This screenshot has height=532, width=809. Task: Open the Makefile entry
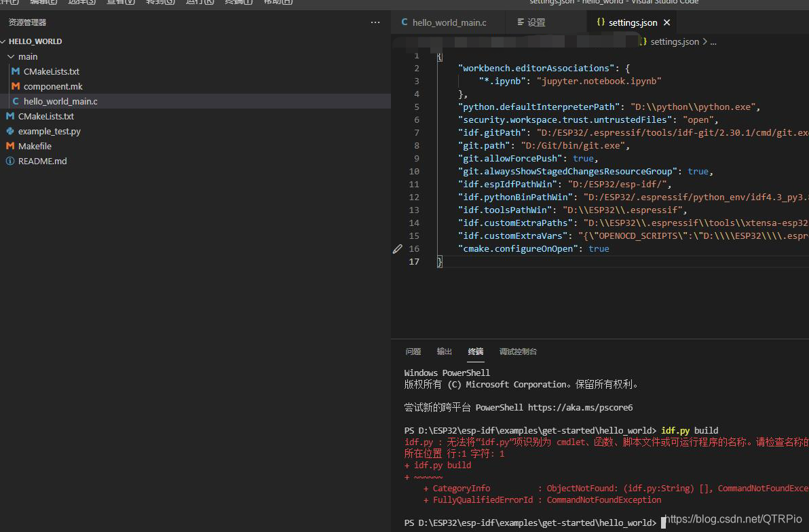pos(35,146)
